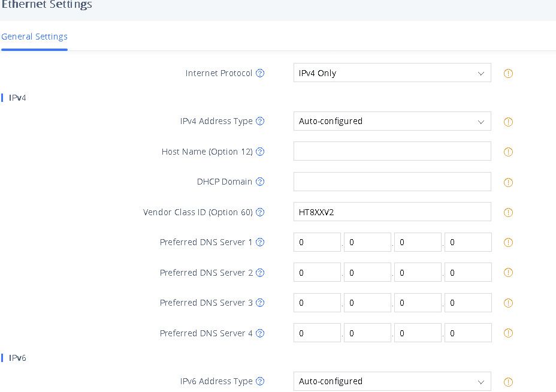The image size is (556, 392).
Task: Click the Host Name (Option 12) field
Action: tap(392, 151)
